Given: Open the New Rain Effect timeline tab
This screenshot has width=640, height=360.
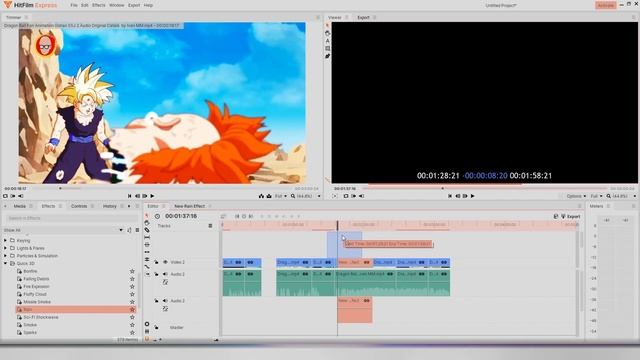Looking at the screenshot, I should click(x=189, y=206).
